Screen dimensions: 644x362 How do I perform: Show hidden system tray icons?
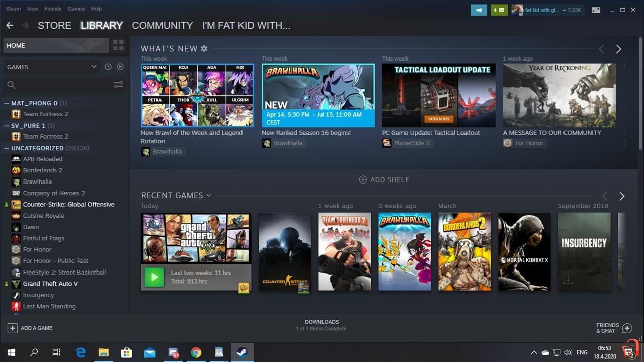534,353
